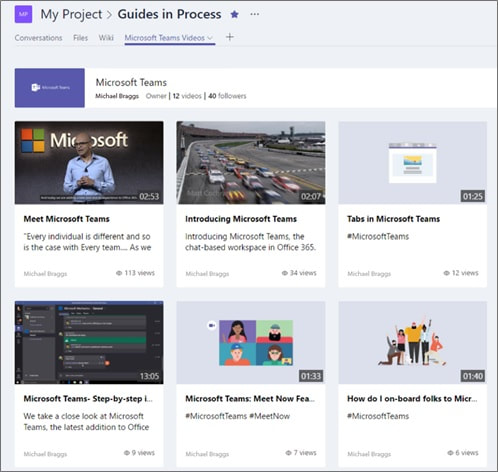The image size is (498, 472).
Task: Click the #MicrosoftTeams hashtag under on-board video
Action: click(x=378, y=416)
